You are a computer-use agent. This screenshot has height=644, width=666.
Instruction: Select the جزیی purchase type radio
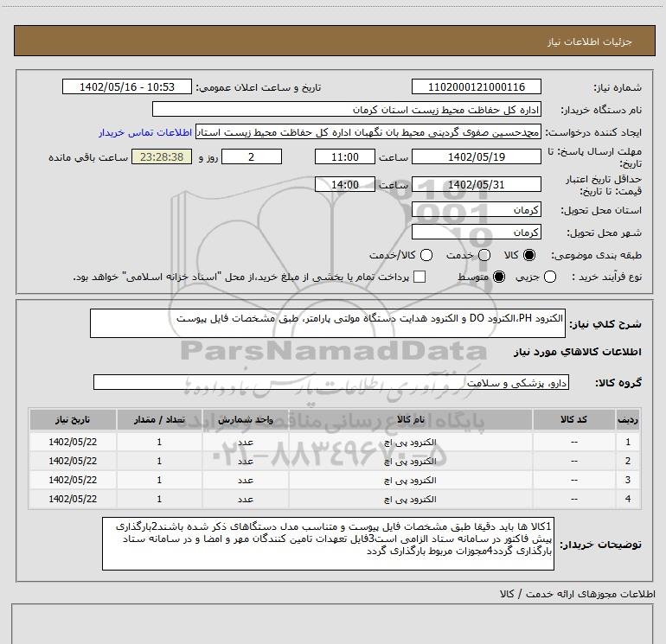click(549, 277)
